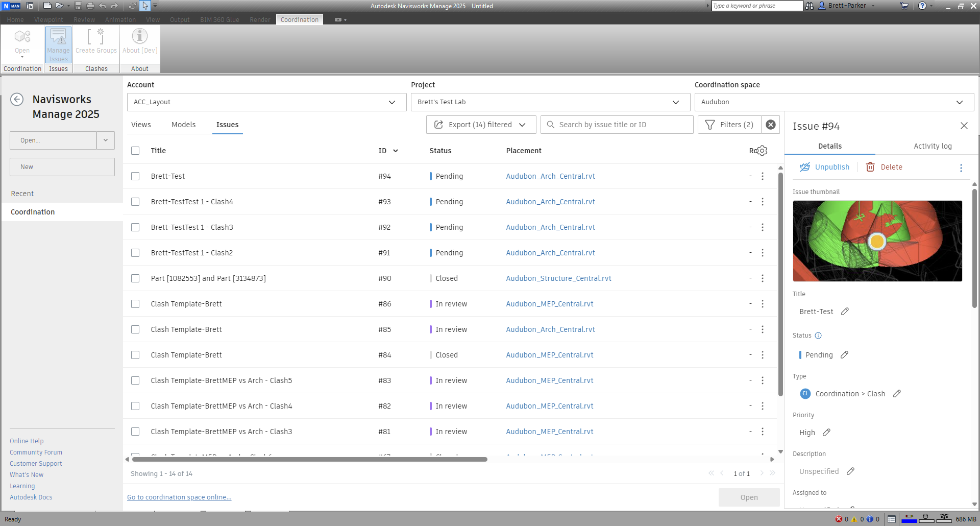Click the Delete trash icon for Issue #94

pyautogui.click(x=870, y=167)
